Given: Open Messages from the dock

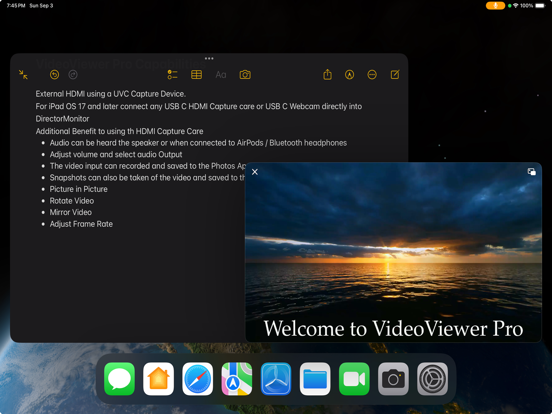Looking at the screenshot, I should click(x=119, y=379).
